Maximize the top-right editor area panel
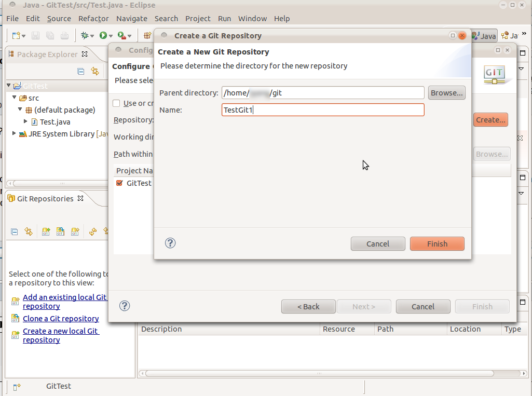 tap(523, 53)
